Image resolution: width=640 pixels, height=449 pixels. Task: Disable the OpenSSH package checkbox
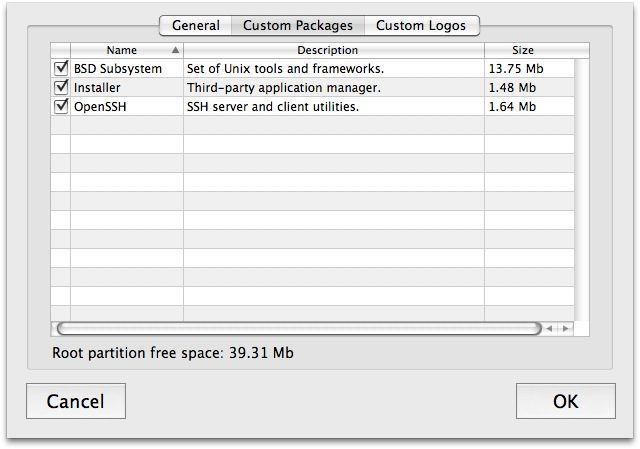(x=61, y=107)
